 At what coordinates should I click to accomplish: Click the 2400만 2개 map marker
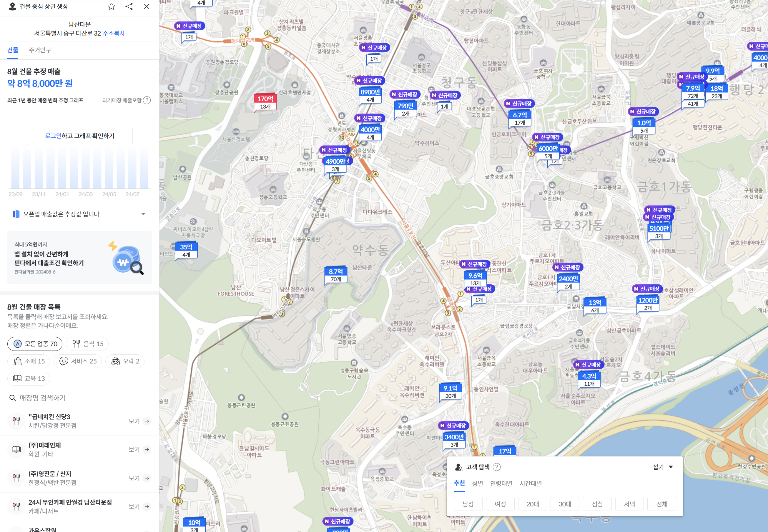pos(568,282)
